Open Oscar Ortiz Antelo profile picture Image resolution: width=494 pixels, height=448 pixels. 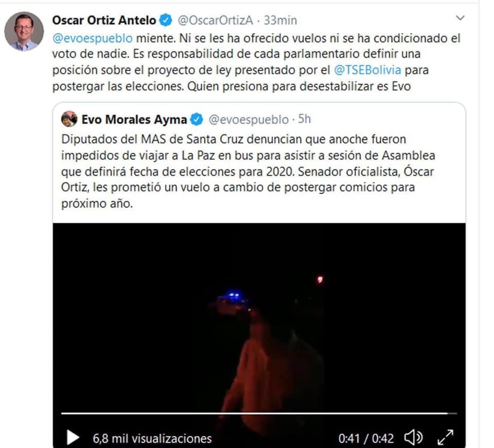click(24, 31)
